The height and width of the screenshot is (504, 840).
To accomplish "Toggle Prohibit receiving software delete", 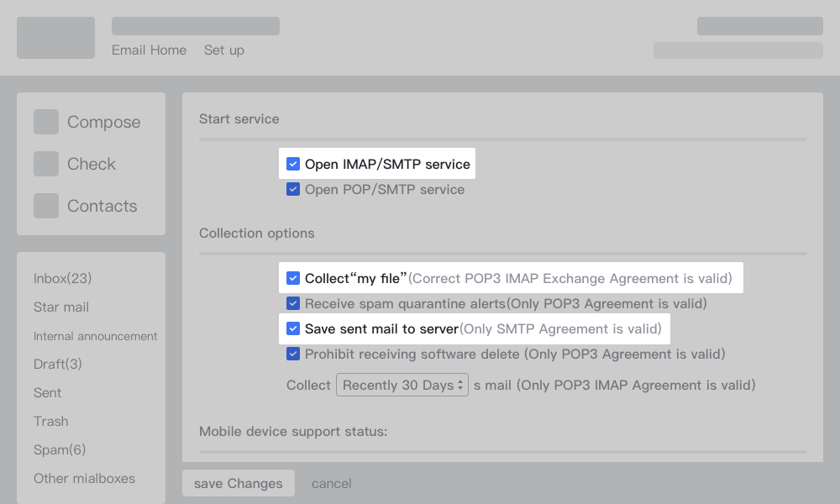I will tap(293, 354).
